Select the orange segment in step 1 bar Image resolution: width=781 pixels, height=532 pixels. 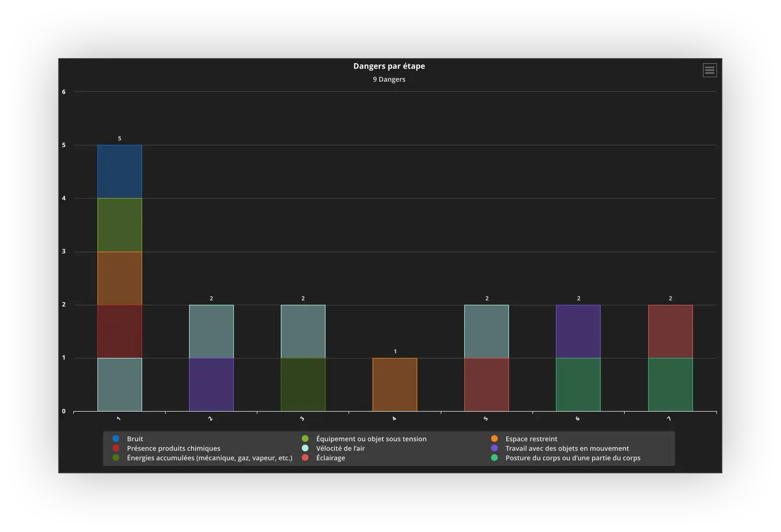click(120, 279)
